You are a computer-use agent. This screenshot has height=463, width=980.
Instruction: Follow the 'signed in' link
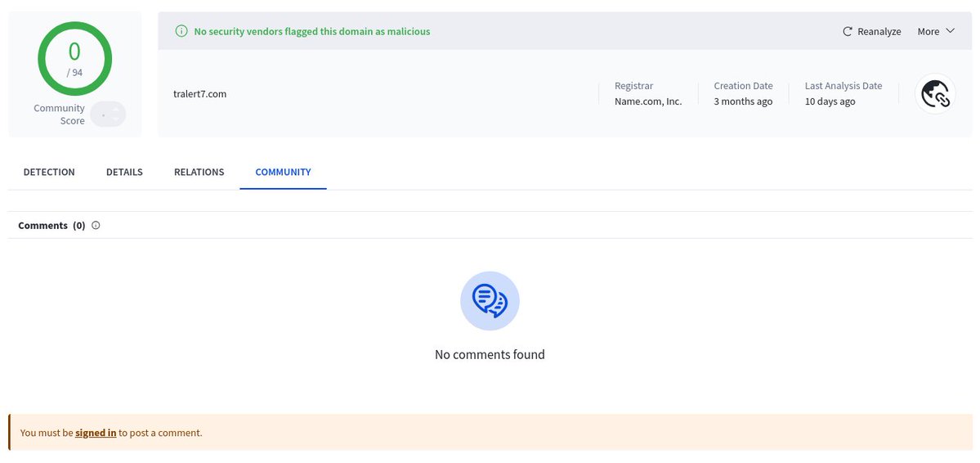click(x=96, y=433)
